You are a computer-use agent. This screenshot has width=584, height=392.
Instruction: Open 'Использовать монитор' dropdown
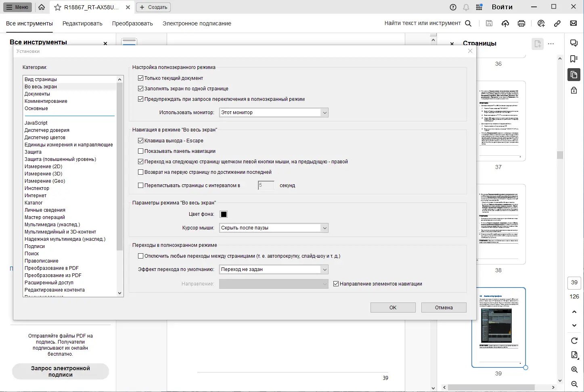tap(274, 113)
